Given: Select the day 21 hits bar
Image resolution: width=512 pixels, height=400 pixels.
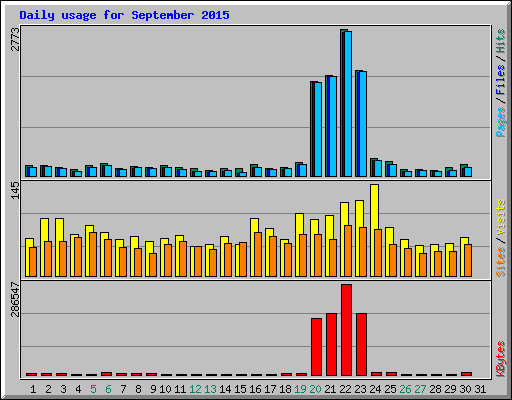Looking at the screenshot, I should [327, 126].
